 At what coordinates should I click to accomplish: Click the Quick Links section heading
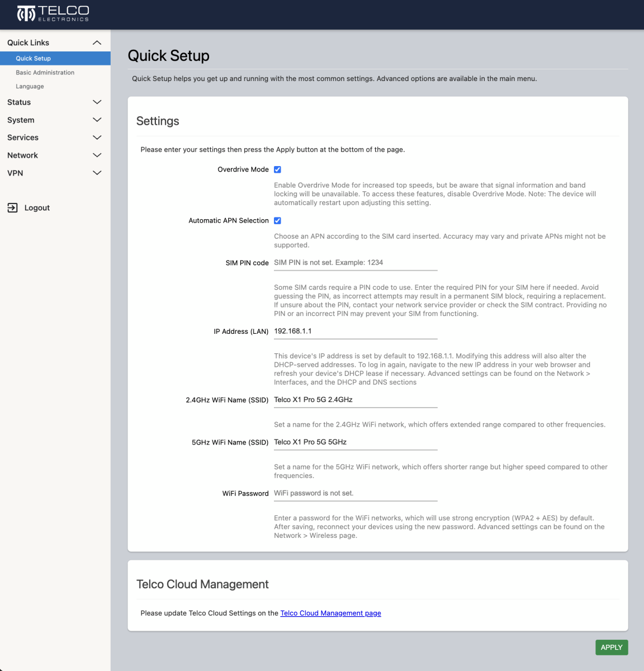[28, 42]
